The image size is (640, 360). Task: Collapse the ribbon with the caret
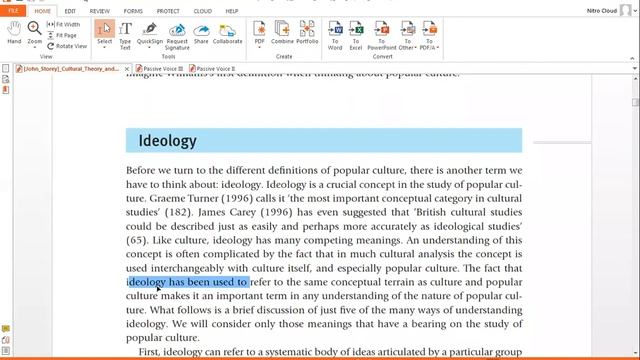pos(632,58)
